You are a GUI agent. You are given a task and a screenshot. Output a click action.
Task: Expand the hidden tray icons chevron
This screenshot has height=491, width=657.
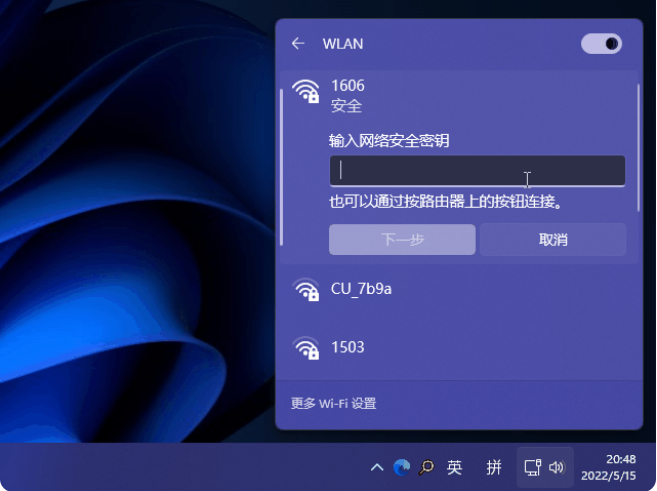point(376,467)
